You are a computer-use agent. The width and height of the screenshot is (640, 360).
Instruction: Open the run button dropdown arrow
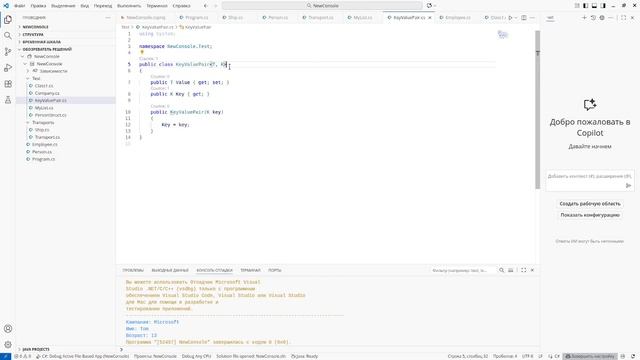(516, 18)
